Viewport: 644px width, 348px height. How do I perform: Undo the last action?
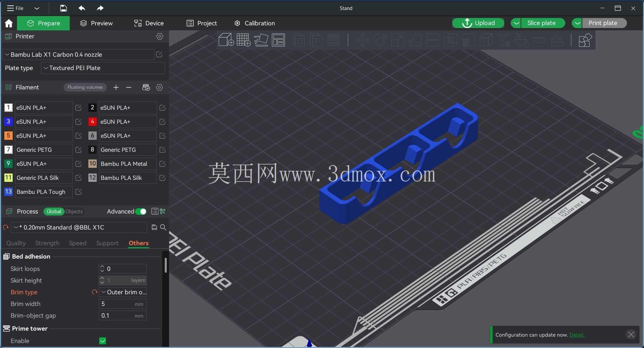82,8
